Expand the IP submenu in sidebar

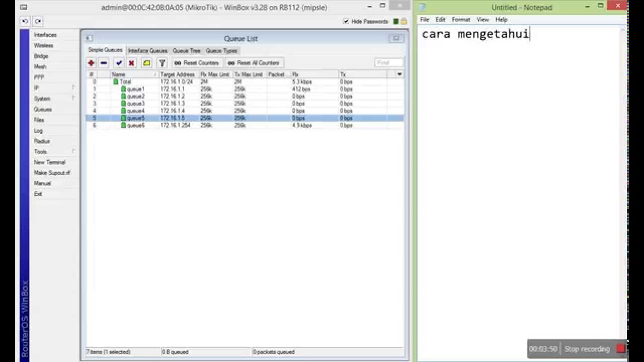(74, 87)
